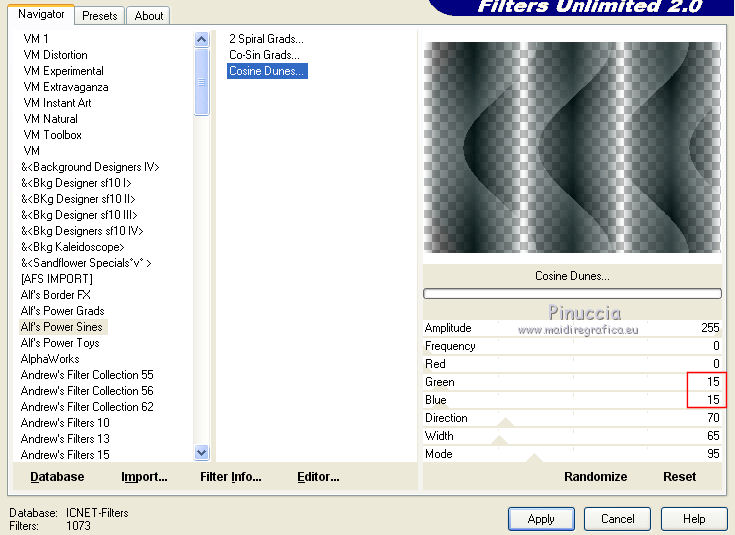The height and width of the screenshot is (535, 735).
Task: Select VM 1 filter category
Action: tap(36, 38)
